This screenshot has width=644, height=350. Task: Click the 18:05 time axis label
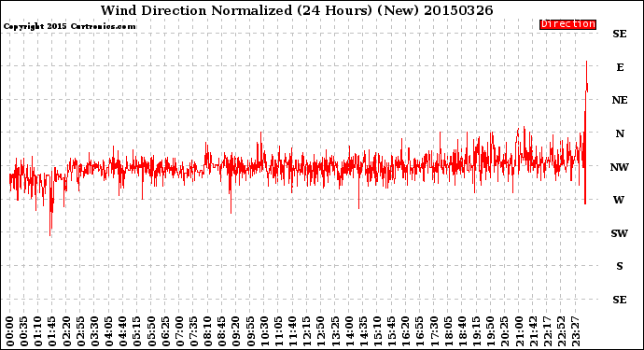pos(448,331)
